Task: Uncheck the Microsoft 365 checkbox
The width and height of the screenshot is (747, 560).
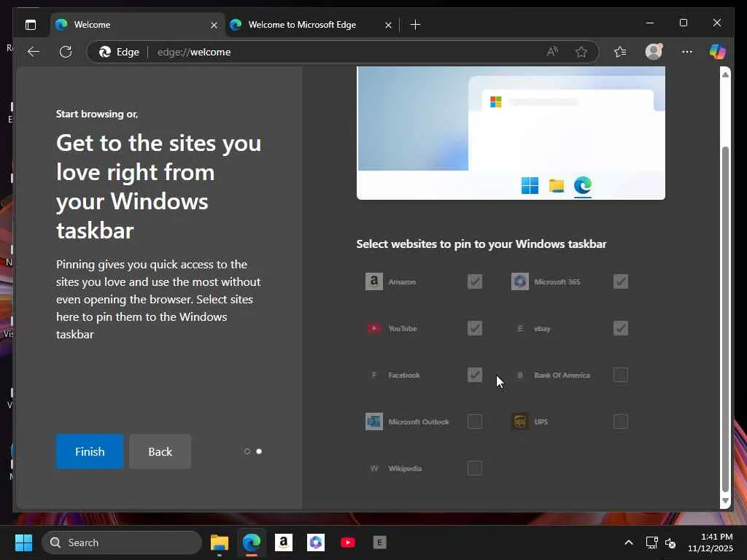Action: point(620,281)
